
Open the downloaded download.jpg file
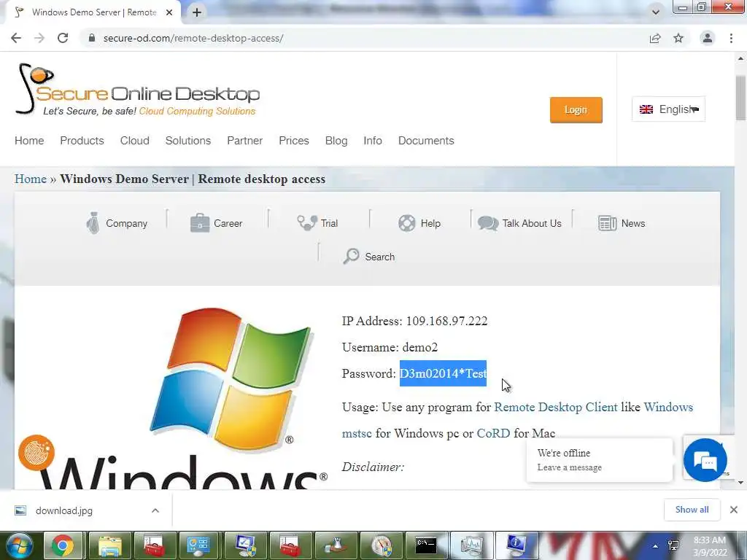(x=64, y=510)
